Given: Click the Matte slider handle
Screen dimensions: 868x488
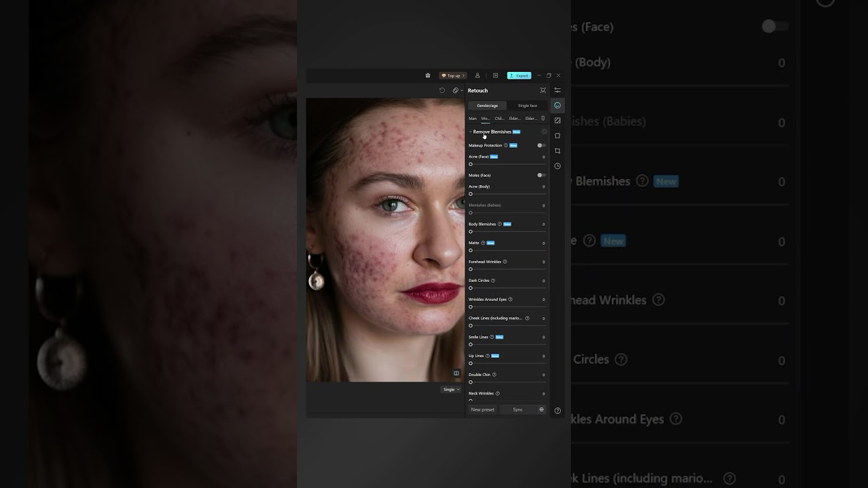Looking at the screenshot, I should point(471,250).
